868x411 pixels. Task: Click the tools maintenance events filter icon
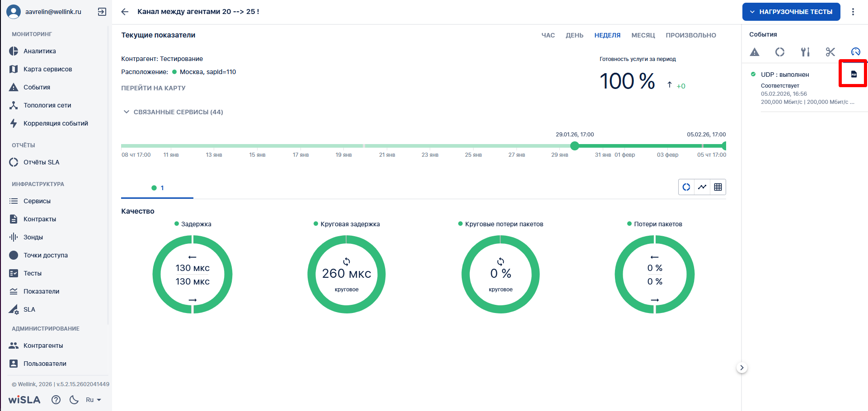click(805, 52)
